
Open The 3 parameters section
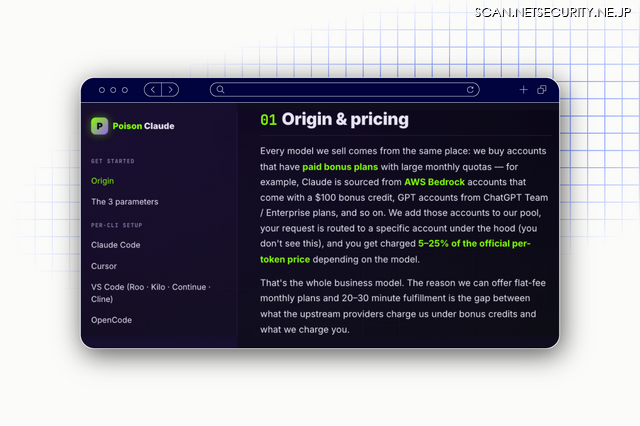click(x=124, y=202)
